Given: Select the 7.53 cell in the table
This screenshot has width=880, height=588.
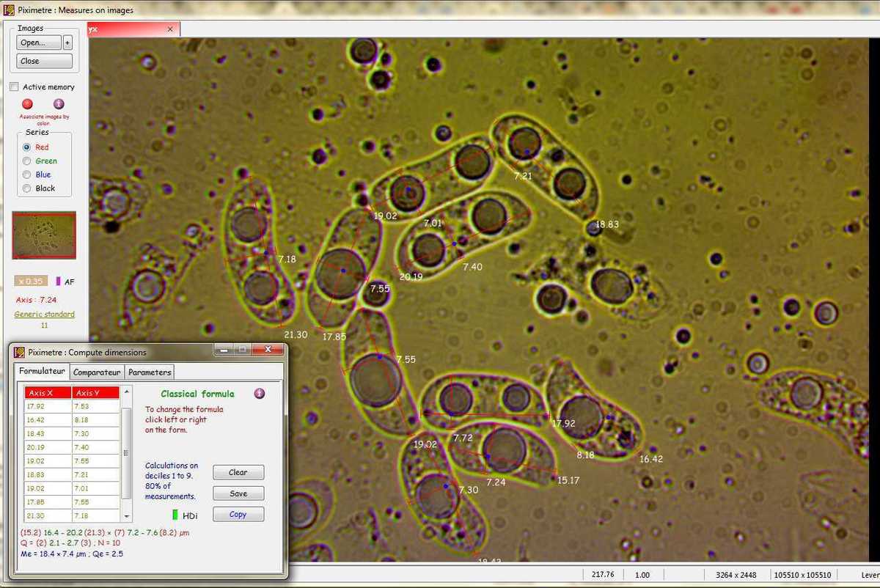Looking at the screenshot, I should click(95, 406).
